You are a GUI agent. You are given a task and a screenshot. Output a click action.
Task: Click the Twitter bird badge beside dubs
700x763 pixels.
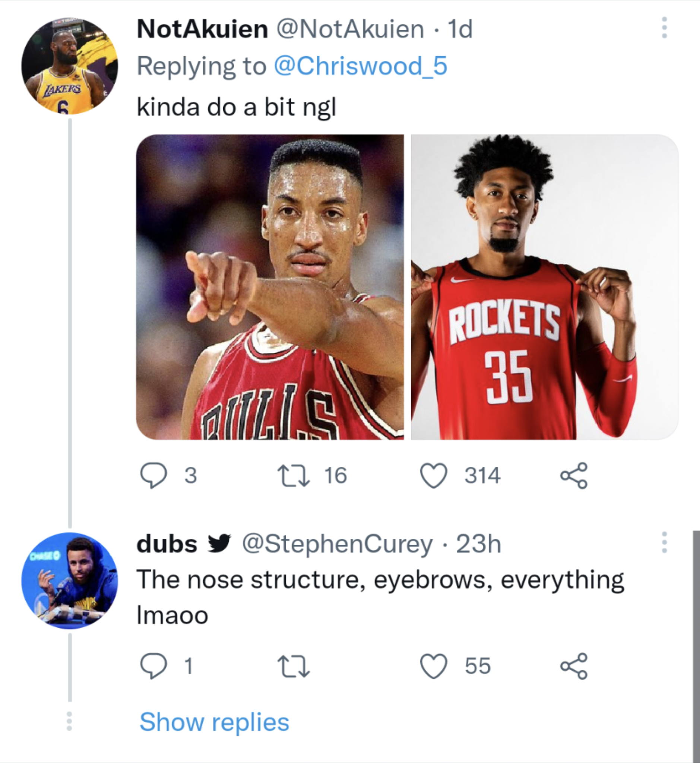pyautogui.click(x=219, y=543)
